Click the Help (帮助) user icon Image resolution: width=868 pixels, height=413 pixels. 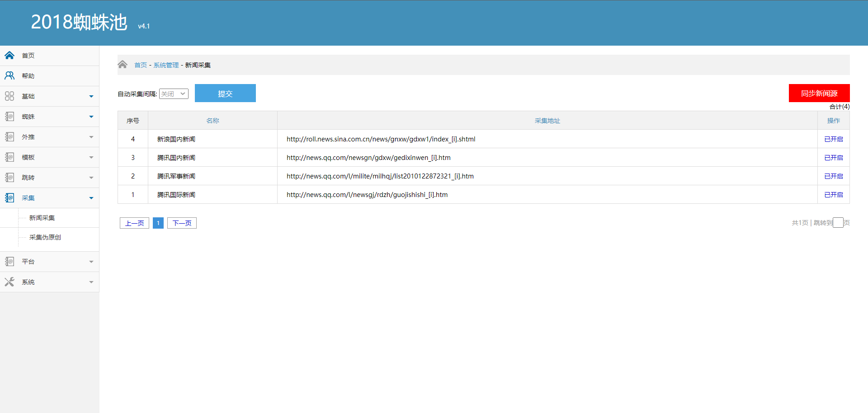click(x=9, y=76)
